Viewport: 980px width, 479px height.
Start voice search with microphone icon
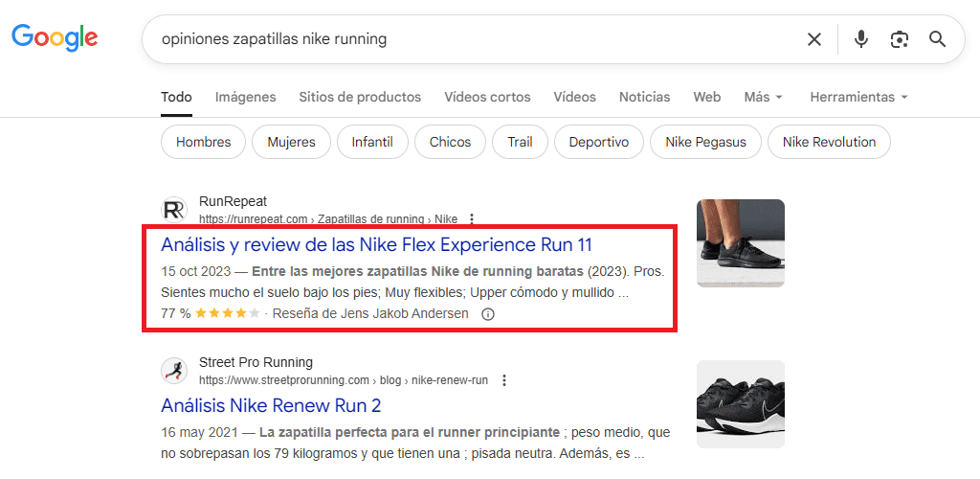click(x=861, y=39)
